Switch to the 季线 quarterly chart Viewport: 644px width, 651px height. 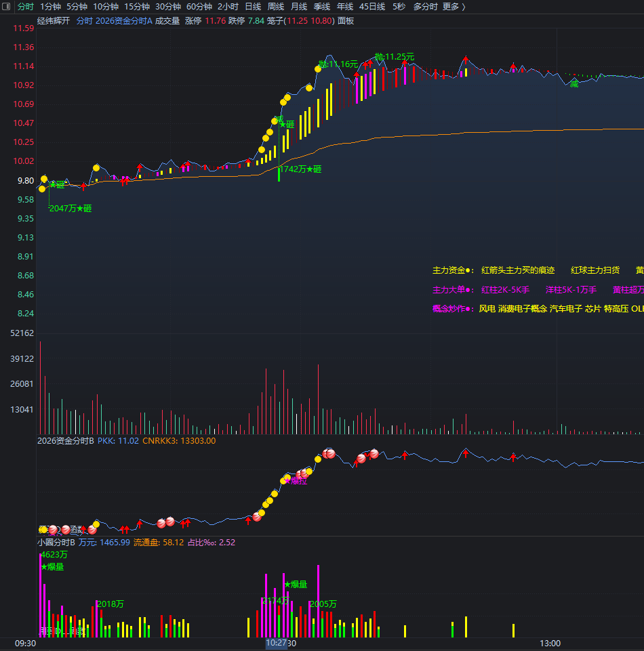(321, 7)
